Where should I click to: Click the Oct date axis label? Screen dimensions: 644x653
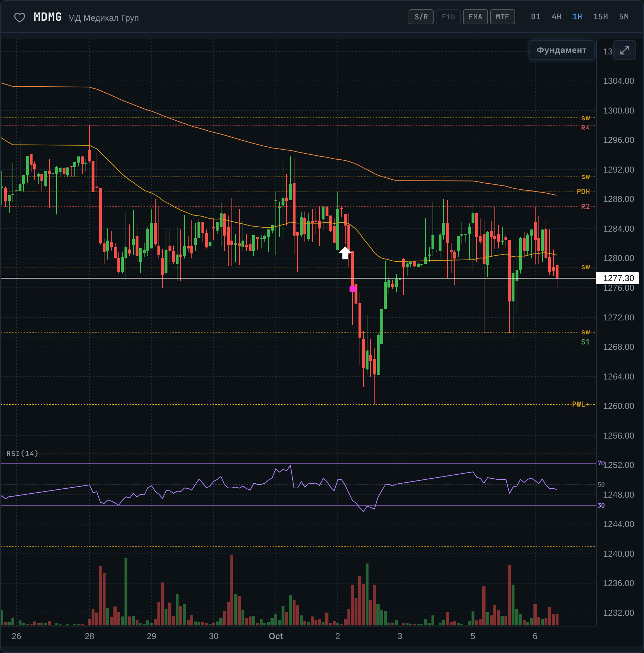[x=275, y=636]
